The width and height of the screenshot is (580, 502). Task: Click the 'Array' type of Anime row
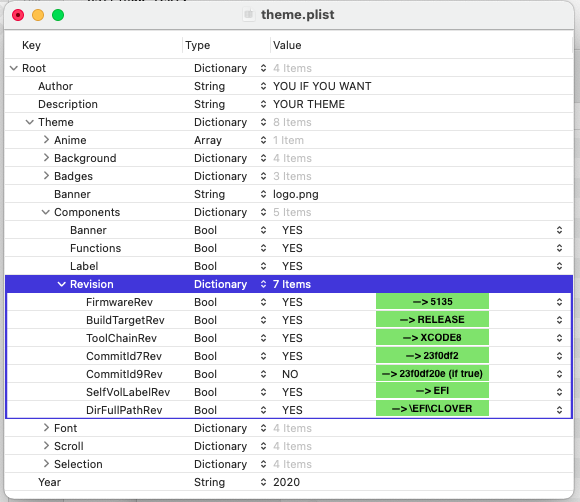pos(208,140)
